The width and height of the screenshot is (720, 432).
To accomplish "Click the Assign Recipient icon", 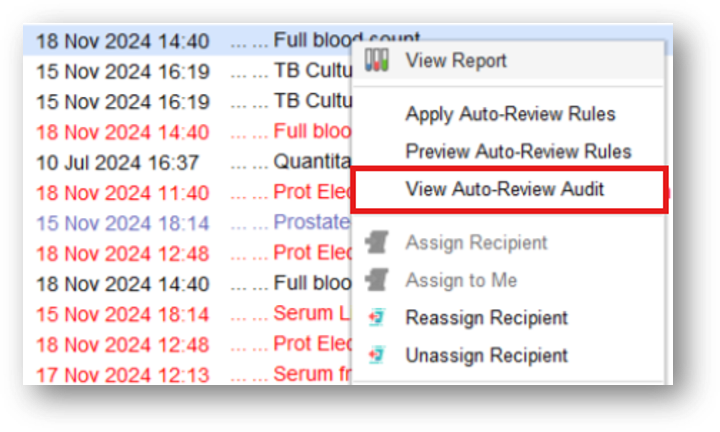I will point(377,242).
